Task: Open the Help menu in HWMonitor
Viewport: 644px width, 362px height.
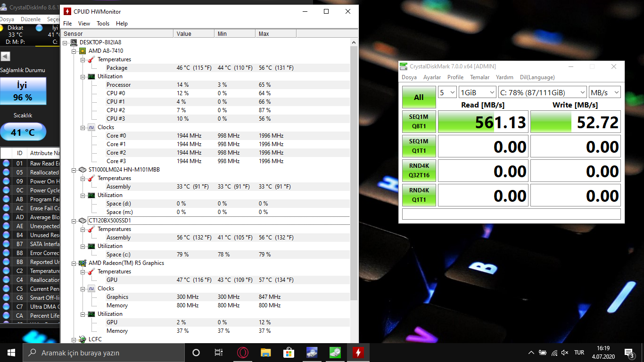Action: 122,24
